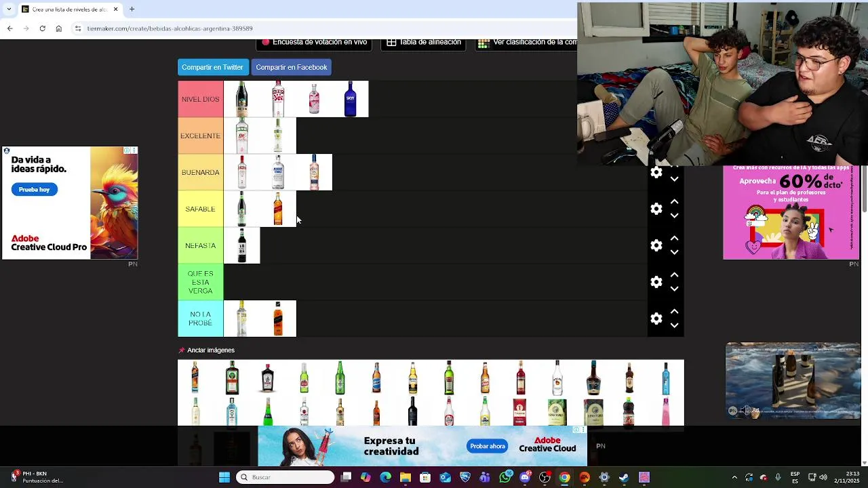Click Compartir en Twitter button

[212, 67]
